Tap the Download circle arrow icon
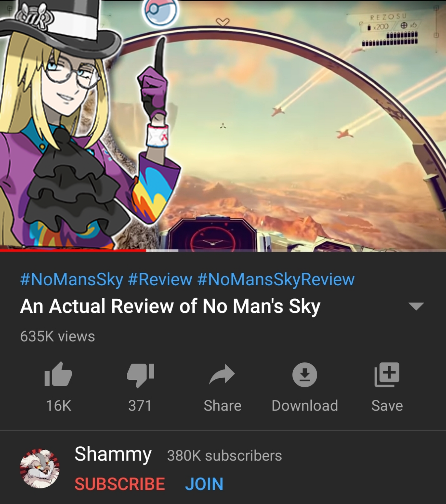This screenshot has height=504, width=446. [x=305, y=375]
